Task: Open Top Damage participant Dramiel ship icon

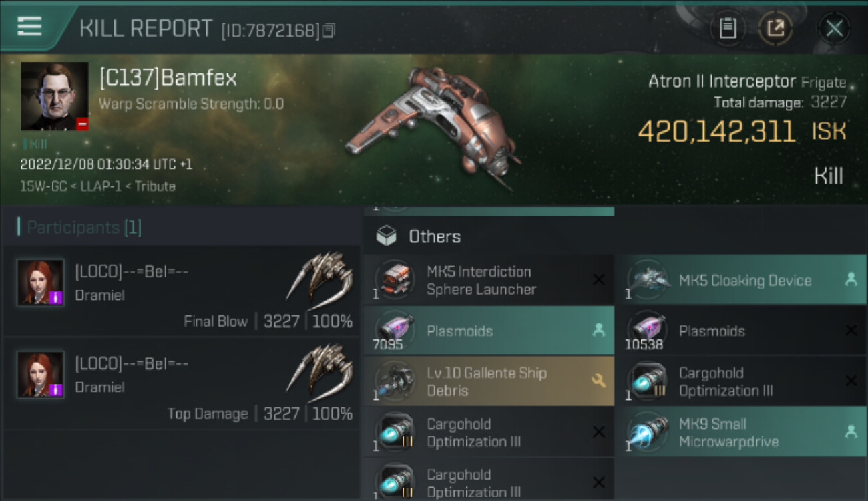Action: pos(320,368)
